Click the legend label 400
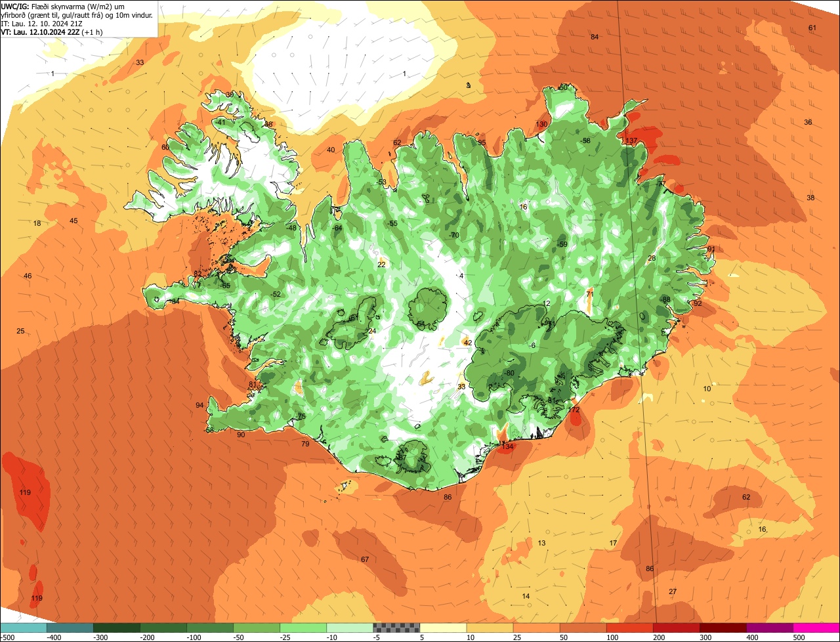840x642 pixels. pos(751,637)
